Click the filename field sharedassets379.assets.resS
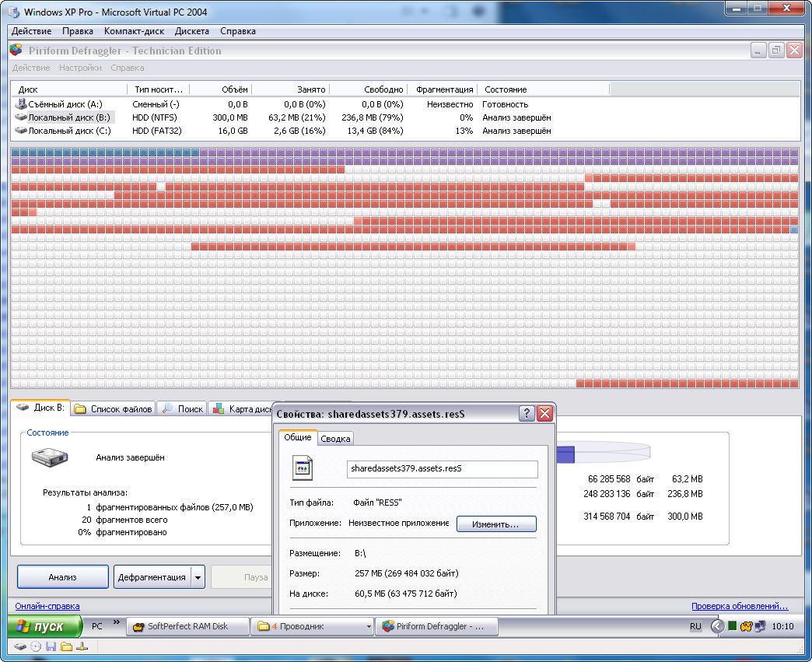Screen dimensions: 812x662 tap(442, 469)
